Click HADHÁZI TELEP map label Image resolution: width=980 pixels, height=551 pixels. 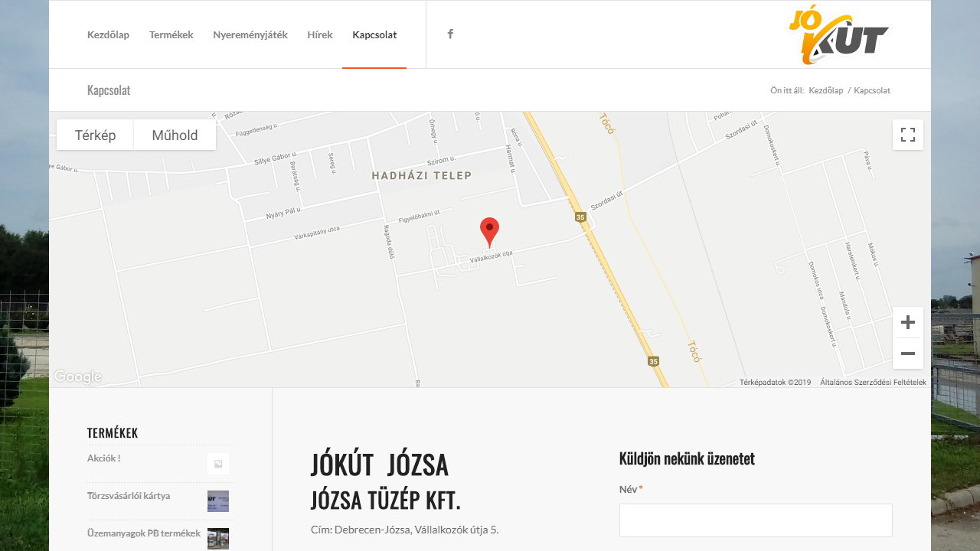point(422,175)
